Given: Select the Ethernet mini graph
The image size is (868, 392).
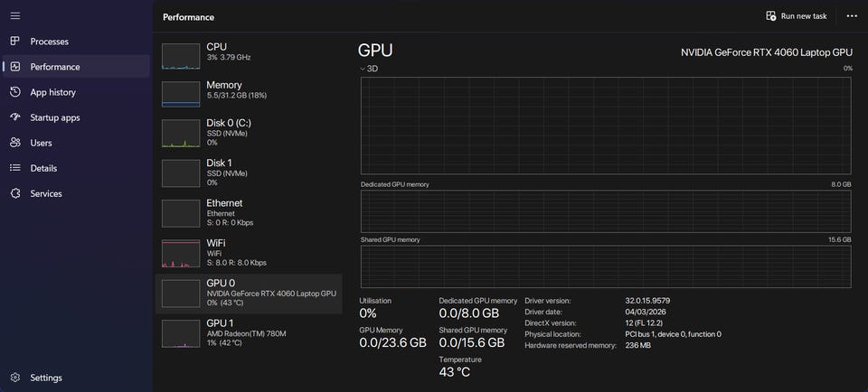Looking at the screenshot, I should coord(181,213).
